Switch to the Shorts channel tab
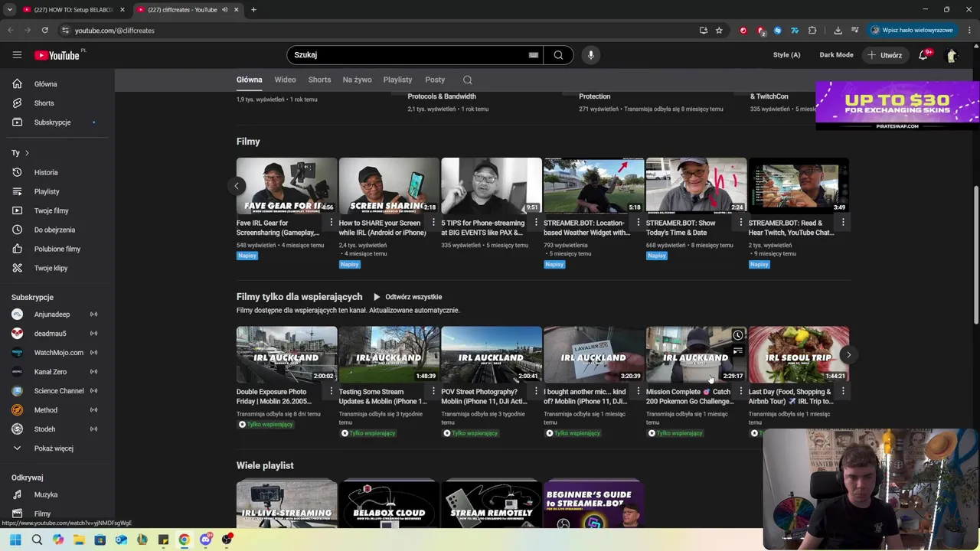The image size is (980, 551). tap(319, 80)
